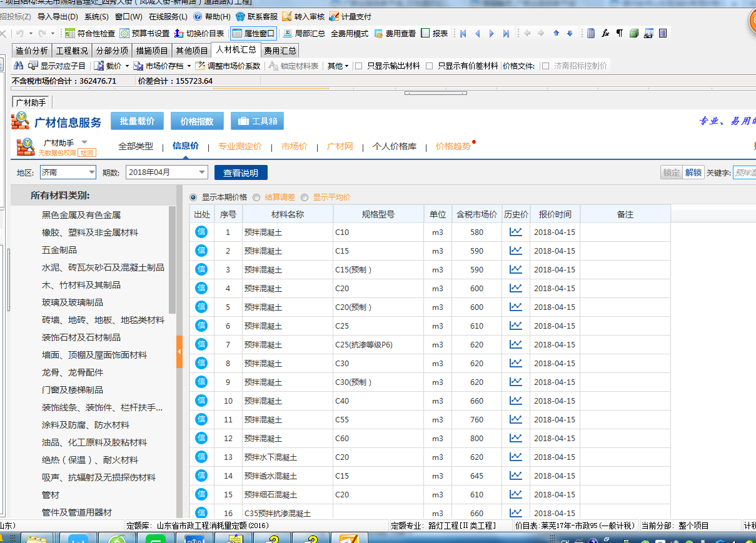Select 结算调差 radio button
756x543 pixels.
pyautogui.click(x=257, y=197)
